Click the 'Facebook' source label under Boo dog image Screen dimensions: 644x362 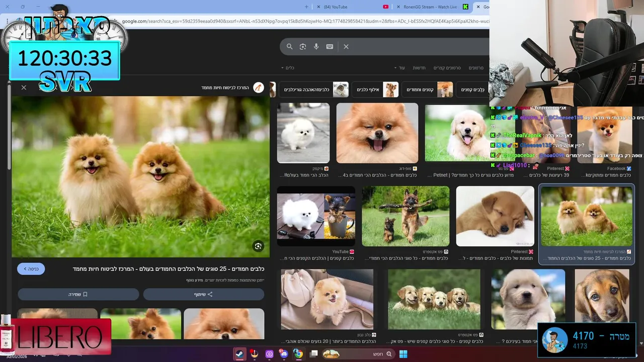619,168
